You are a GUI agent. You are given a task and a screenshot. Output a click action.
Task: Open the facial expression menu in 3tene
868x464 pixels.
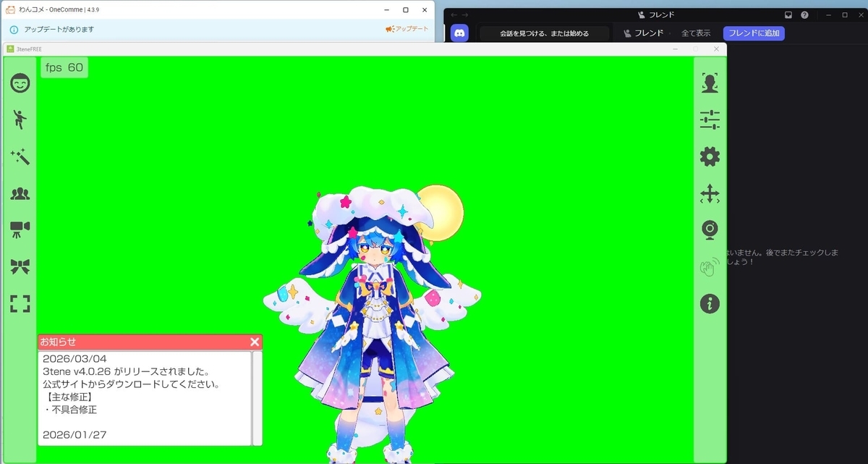point(20,83)
